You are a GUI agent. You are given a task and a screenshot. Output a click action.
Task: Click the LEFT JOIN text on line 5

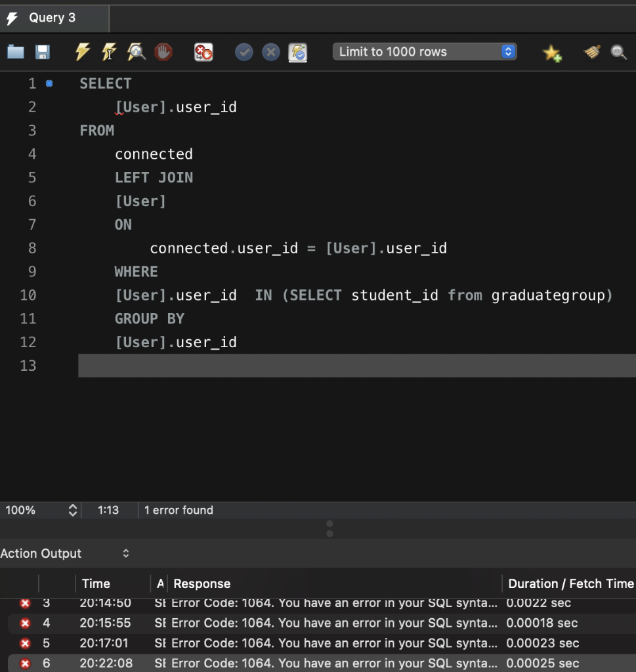(154, 177)
